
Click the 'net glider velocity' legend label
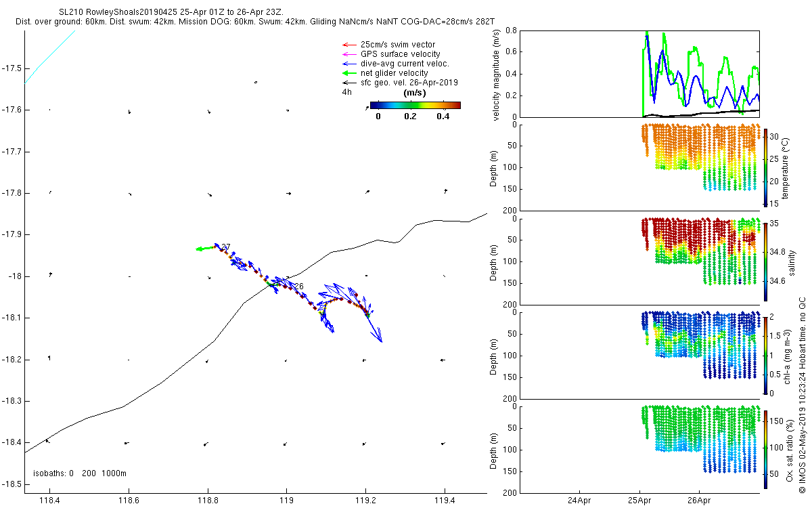[x=394, y=72]
